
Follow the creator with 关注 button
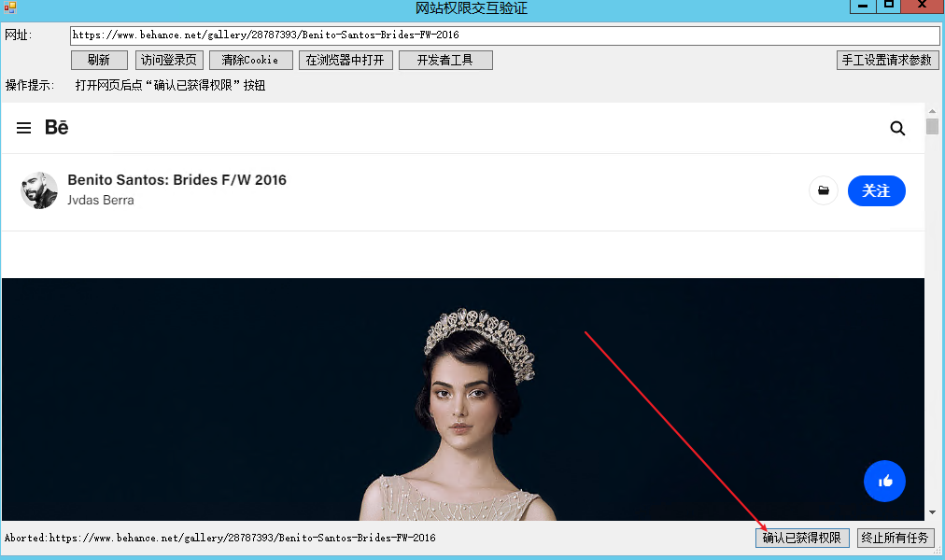tap(876, 191)
